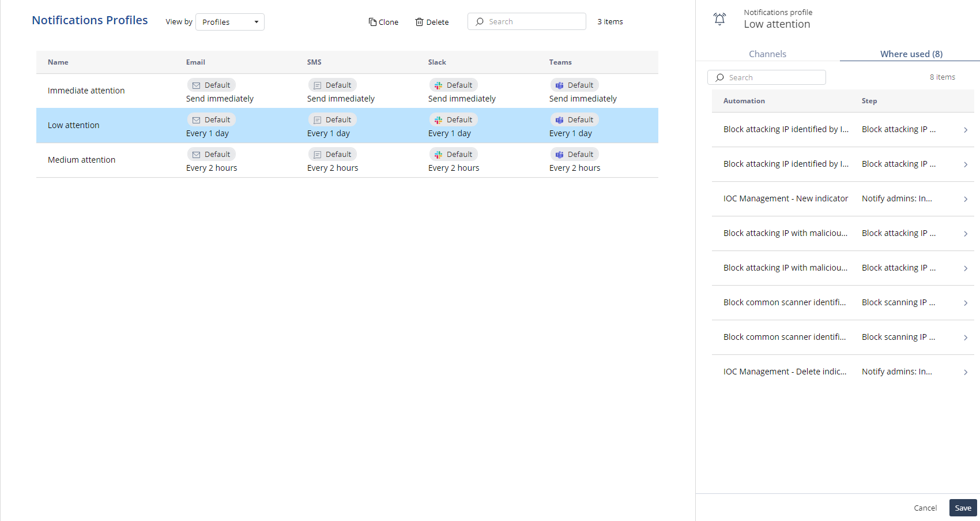Screen dimensions: 980x521
Task: Click Email 'Send immediately' for Immediate attention
Action: pyautogui.click(x=220, y=99)
